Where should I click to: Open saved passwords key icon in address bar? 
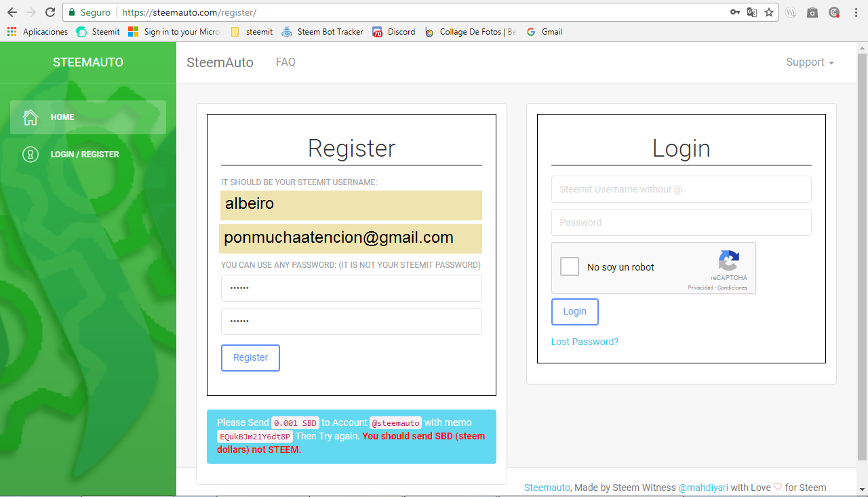tap(735, 12)
